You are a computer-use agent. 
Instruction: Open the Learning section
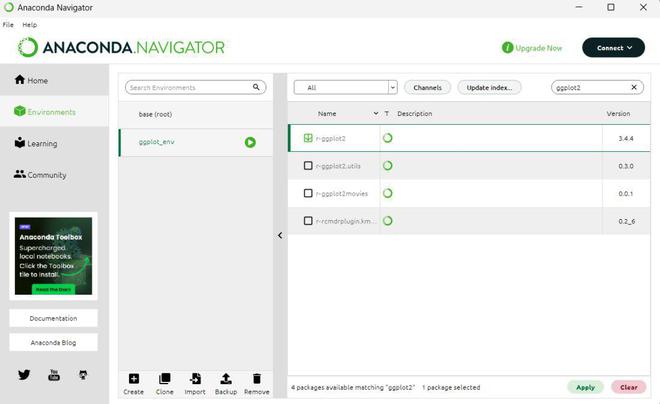click(54, 143)
